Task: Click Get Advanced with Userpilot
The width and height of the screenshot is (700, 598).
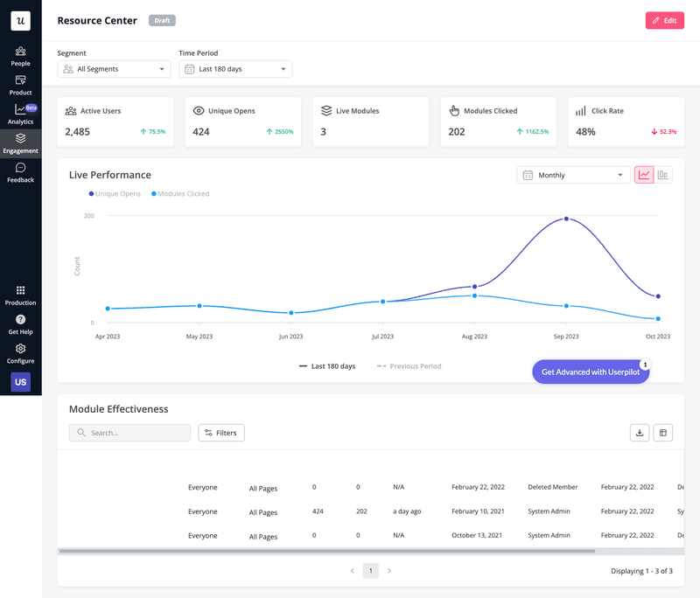Action: (x=591, y=372)
